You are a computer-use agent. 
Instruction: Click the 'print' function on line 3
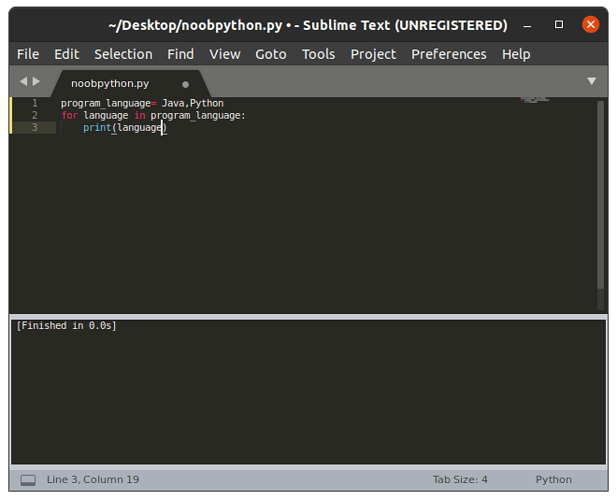[x=97, y=128]
